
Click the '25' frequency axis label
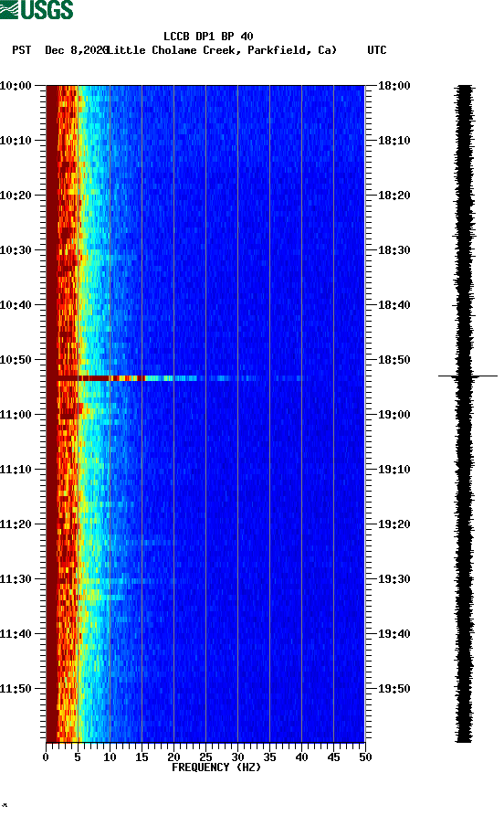coord(205,757)
